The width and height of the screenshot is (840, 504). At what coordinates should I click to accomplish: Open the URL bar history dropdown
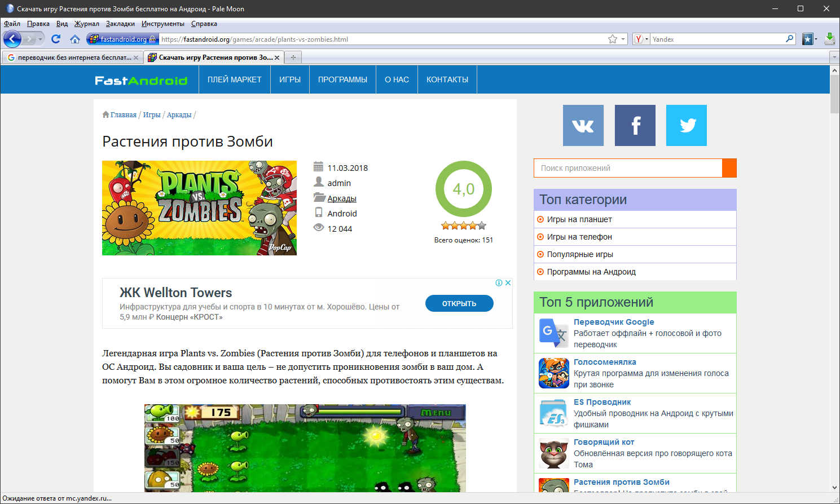623,39
